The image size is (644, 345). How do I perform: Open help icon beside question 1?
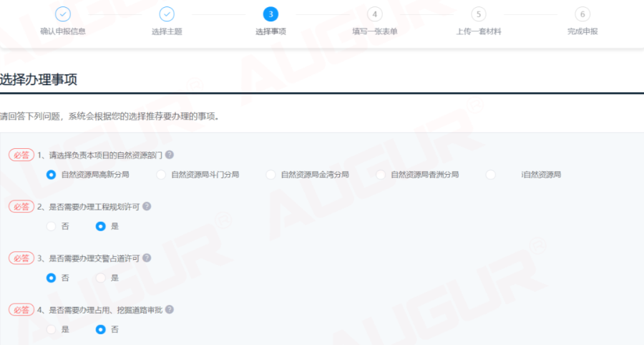click(x=169, y=155)
